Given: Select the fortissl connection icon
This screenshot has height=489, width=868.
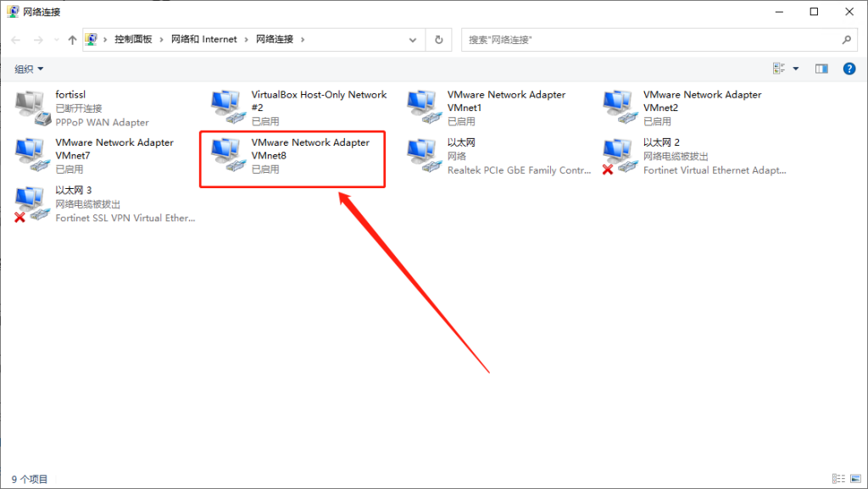Looking at the screenshot, I should click(x=32, y=108).
